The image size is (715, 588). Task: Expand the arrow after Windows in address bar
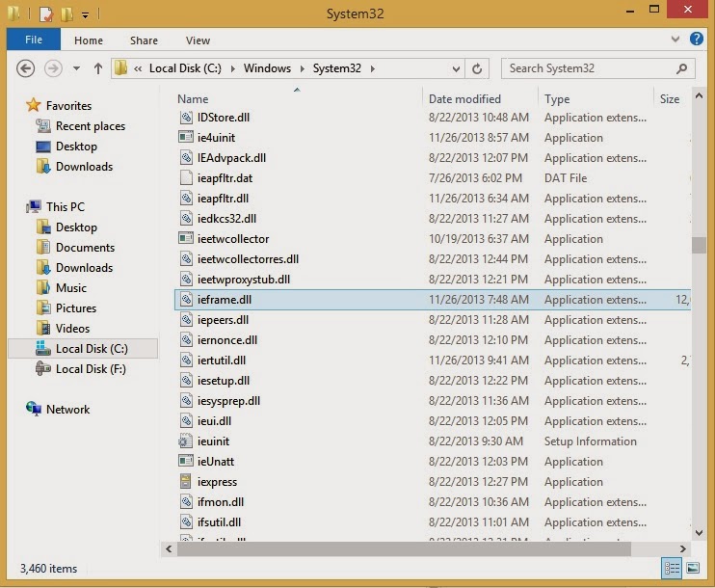pyautogui.click(x=302, y=68)
